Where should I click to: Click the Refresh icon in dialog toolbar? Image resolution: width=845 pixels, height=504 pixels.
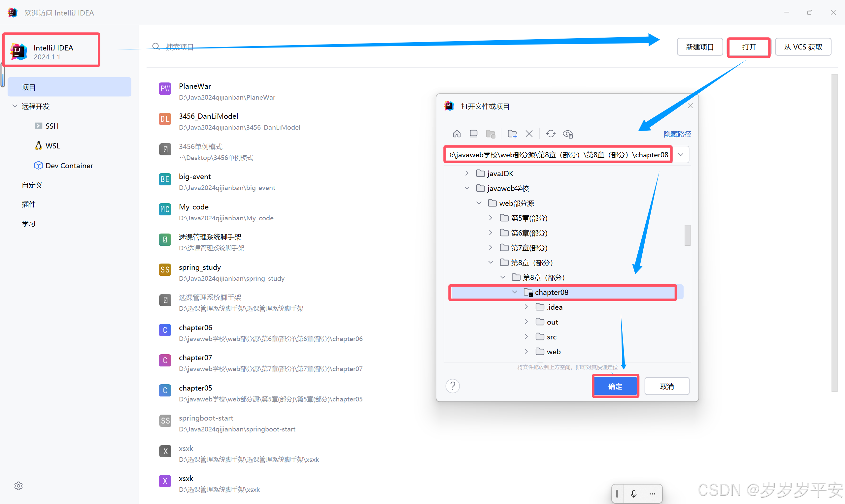click(551, 134)
